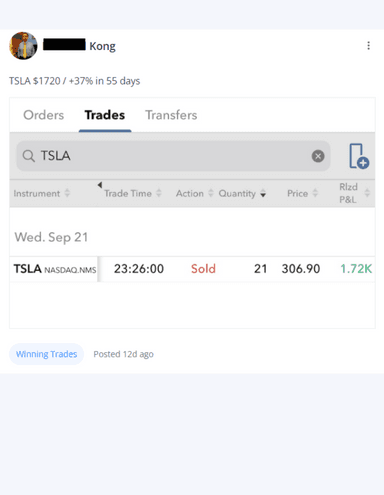The image size is (384, 495).
Task: Select the Trades tab
Action: tap(105, 115)
